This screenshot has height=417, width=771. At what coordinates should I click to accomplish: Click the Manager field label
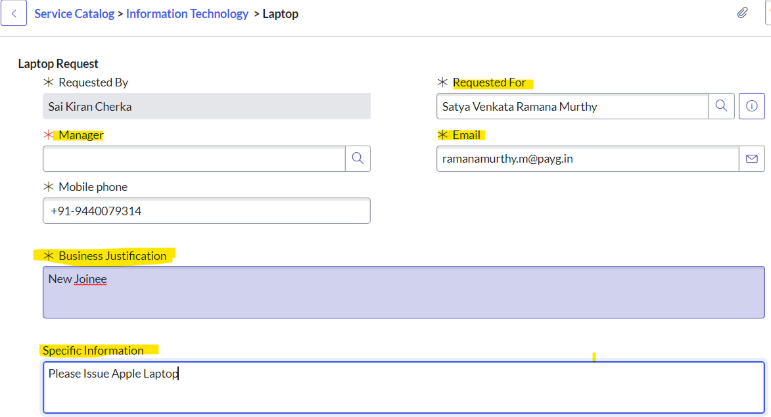point(80,134)
